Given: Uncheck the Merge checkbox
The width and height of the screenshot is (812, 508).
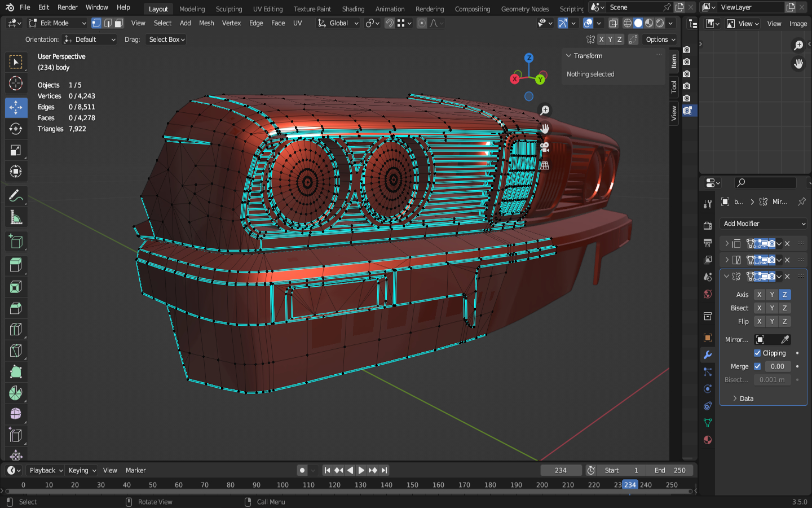Looking at the screenshot, I should click(x=757, y=366).
